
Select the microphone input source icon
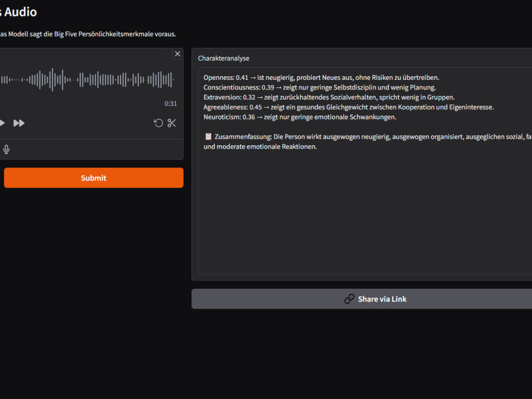(6, 149)
